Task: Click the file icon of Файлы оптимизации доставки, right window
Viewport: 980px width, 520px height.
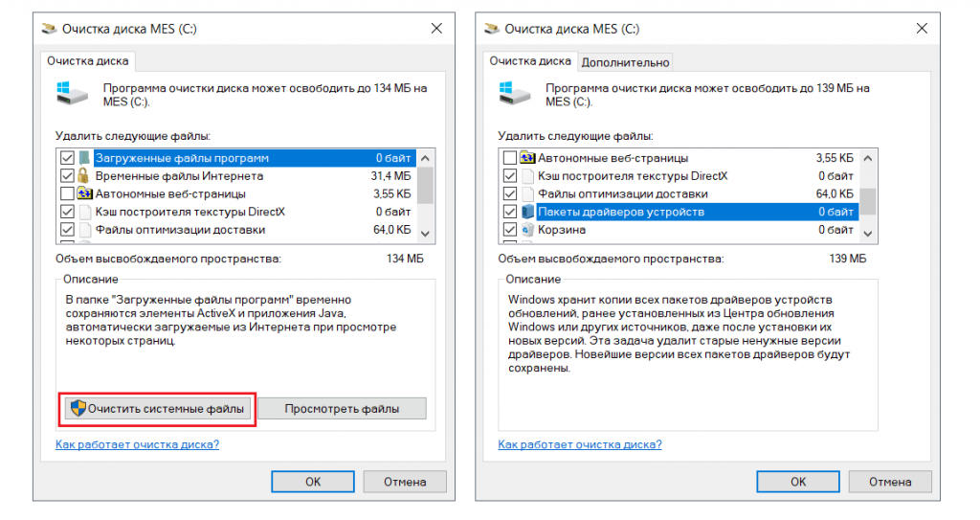Action: click(527, 194)
